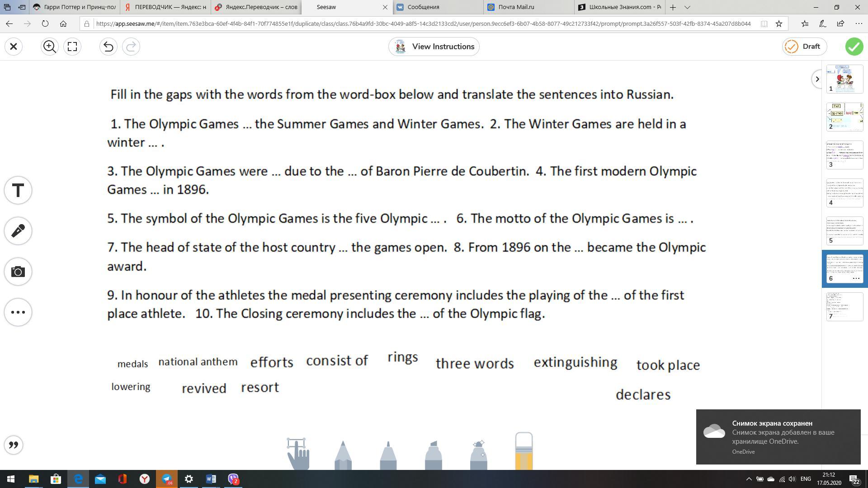
Task: Expand browser tab list chevron
Action: [x=687, y=7]
